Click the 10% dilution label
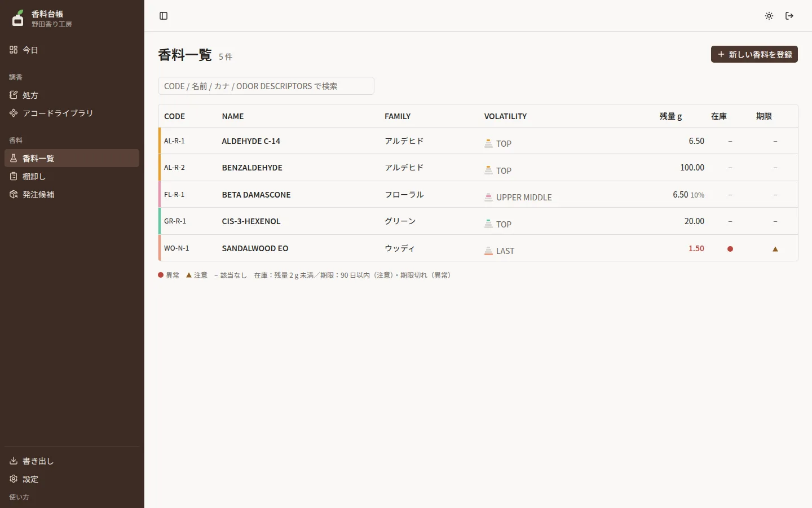The height and width of the screenshot is (508, 812). coord(698,195)
